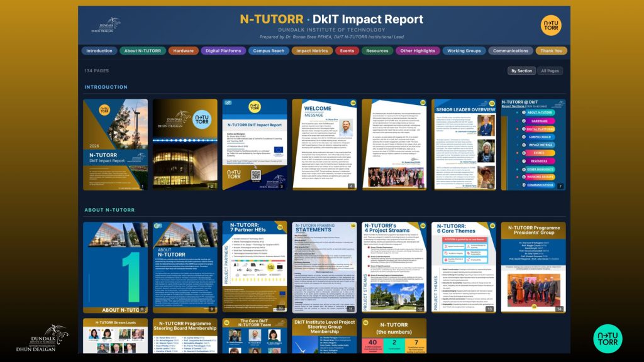Open the 7 Partner HEIs page thumbnail
This screenshot has height=362, width=644.
[x=255, y=268]
